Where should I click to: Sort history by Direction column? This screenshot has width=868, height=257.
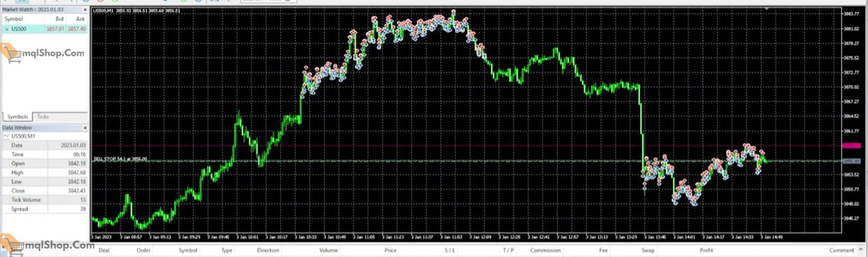pyautogui.click(x=268, y=250)
